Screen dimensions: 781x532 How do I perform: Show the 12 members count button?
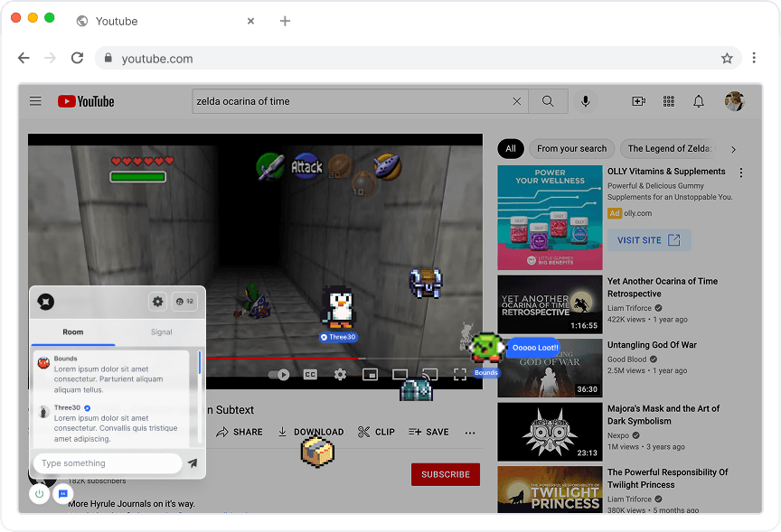coord(184,302)
